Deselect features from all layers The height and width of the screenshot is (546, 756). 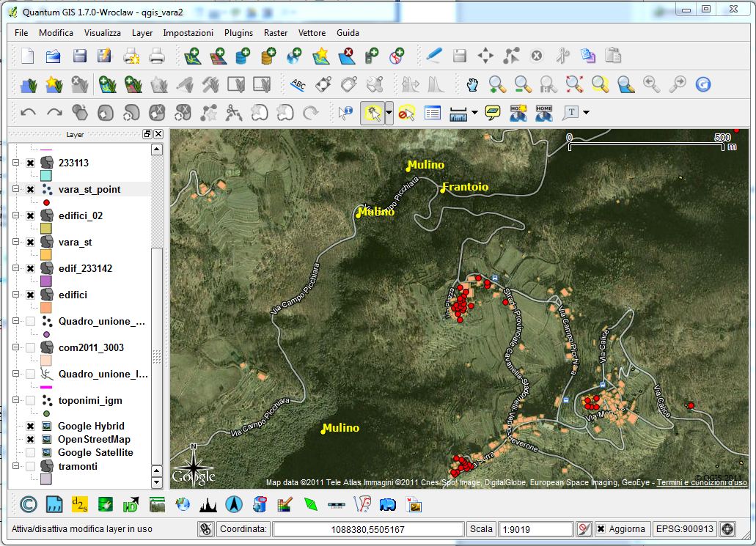[x=406, y=113]
